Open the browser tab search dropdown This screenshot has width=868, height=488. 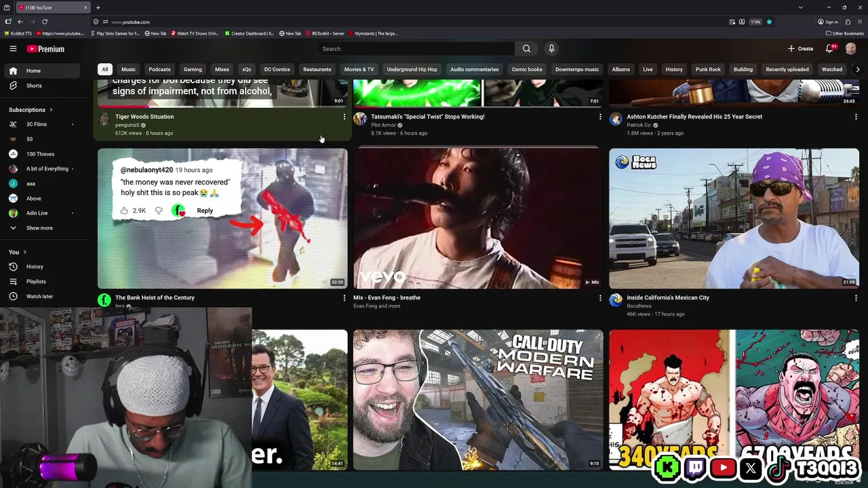[801, 7]
